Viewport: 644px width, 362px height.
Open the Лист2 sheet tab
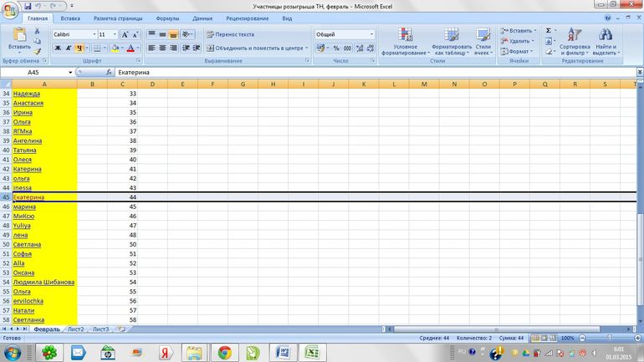pyautogui.click(x=75, y=329)
